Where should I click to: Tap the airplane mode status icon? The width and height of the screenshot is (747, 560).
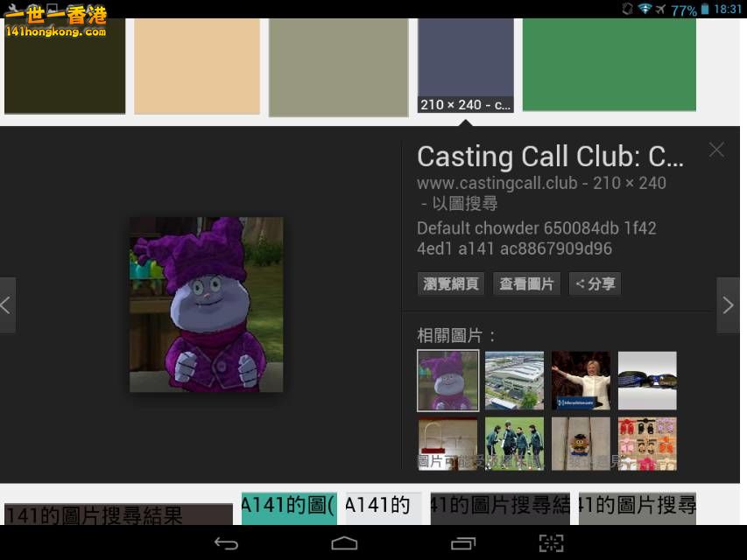tap(660, 9)
